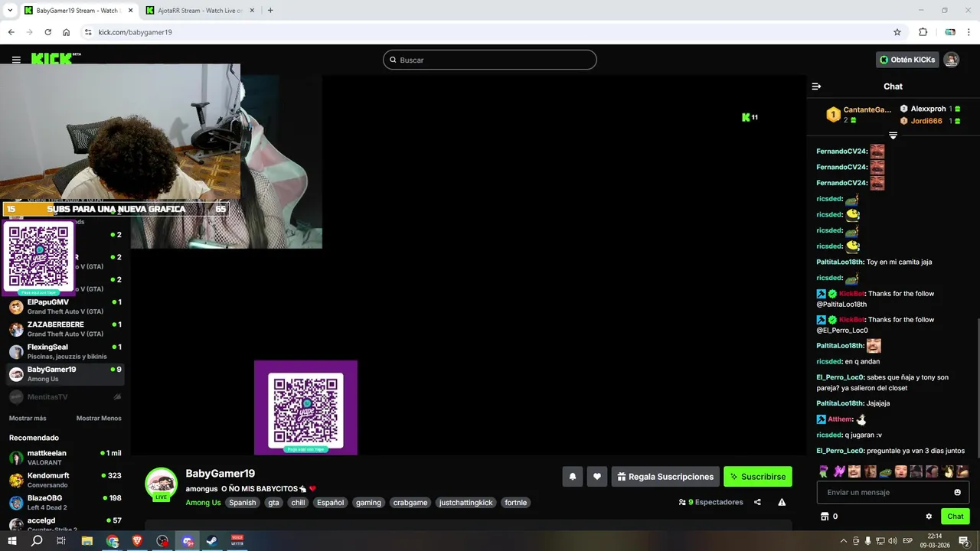This screenshot has width=980, height=551.
Task: Open chat settings gear icon
Action: [929, 517]
